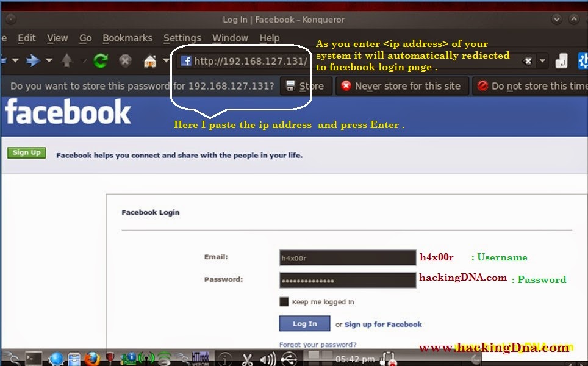Screen dimensions: 588x366
Task: Choose Do not store this time
Action: [530, 86]
